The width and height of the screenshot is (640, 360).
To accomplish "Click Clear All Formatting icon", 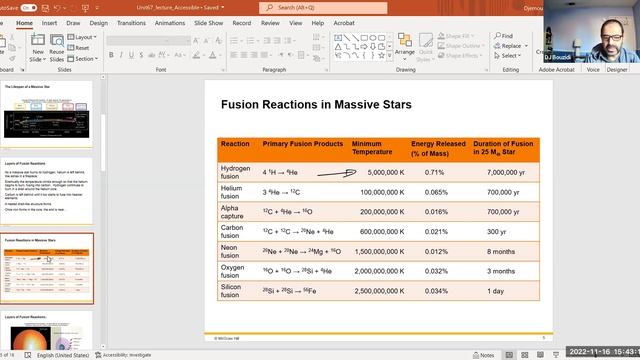I will point(218,40).
